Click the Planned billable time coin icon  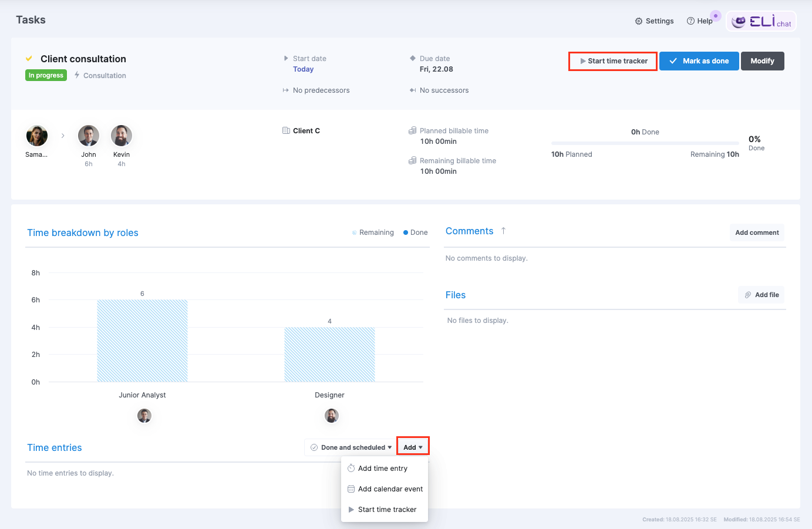(412, 130)
